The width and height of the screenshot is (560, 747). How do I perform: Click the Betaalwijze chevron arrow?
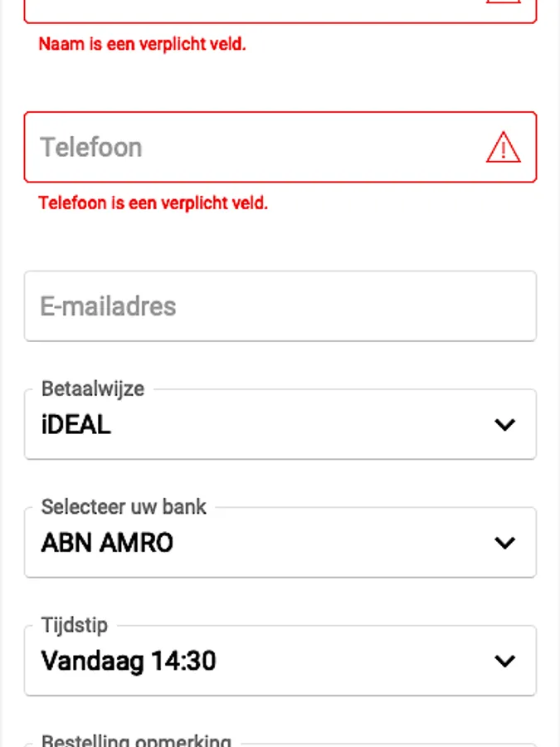pos(504,425)
